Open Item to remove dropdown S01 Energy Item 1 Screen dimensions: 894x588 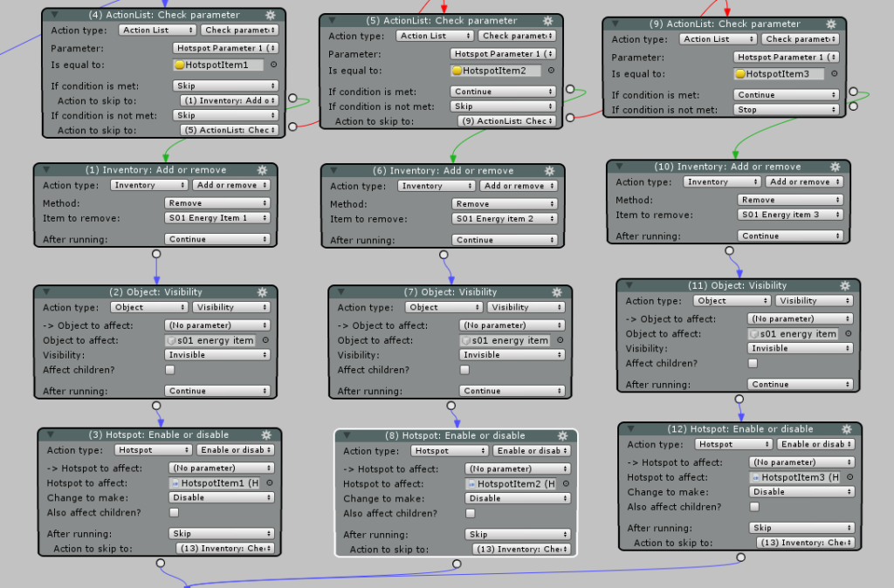(x=217, y=217)
